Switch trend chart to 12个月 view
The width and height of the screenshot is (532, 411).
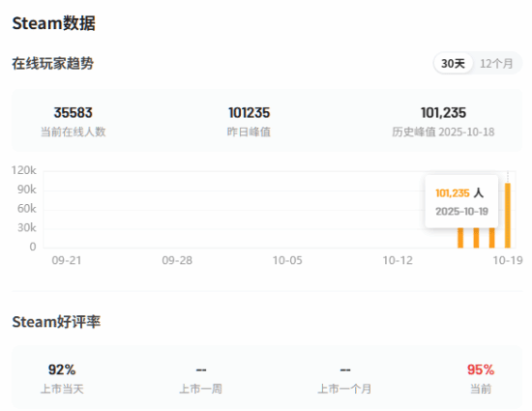(496, 64)
